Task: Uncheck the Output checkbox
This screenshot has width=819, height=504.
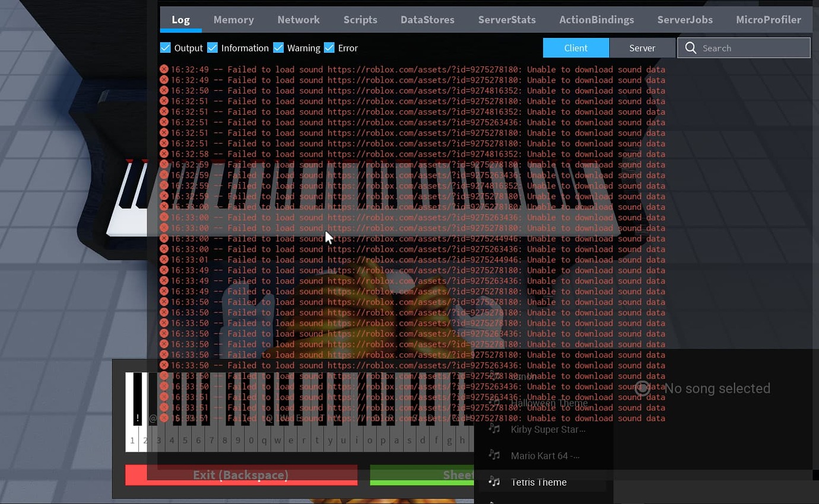Action: pyautogui.click(x=166, y=47)
